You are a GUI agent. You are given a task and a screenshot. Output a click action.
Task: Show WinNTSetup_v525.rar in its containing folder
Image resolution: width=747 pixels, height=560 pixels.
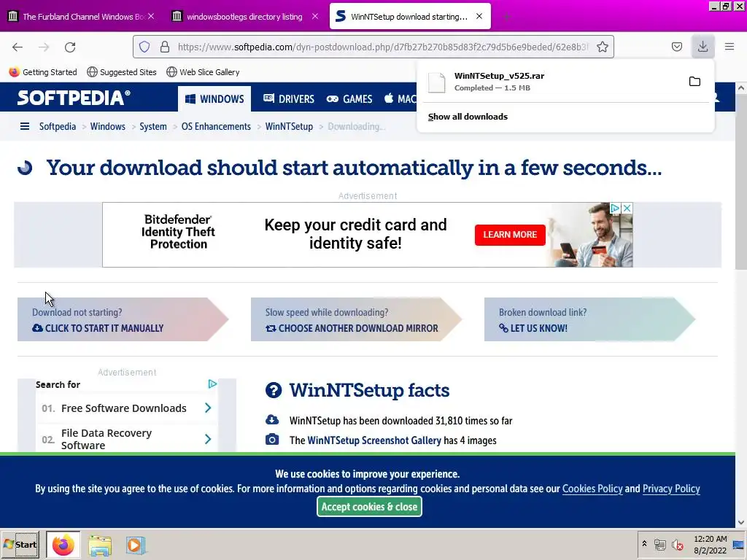point(694,82)
